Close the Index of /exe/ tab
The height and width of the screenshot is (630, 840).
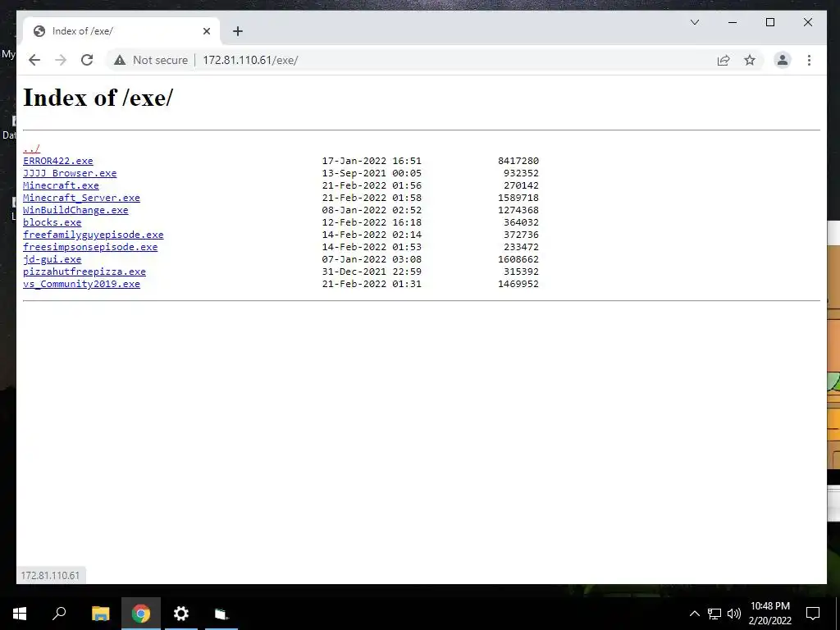pos(207,31)
